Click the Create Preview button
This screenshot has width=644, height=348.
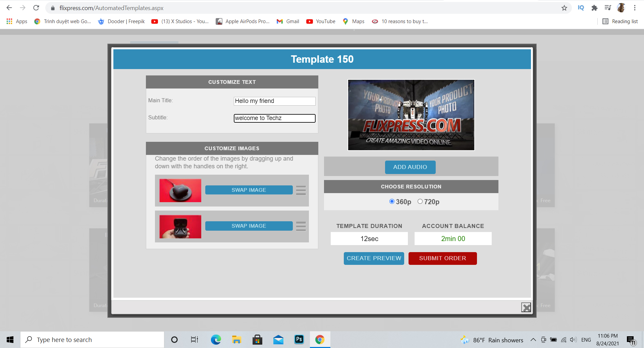(x=374, y=258)
